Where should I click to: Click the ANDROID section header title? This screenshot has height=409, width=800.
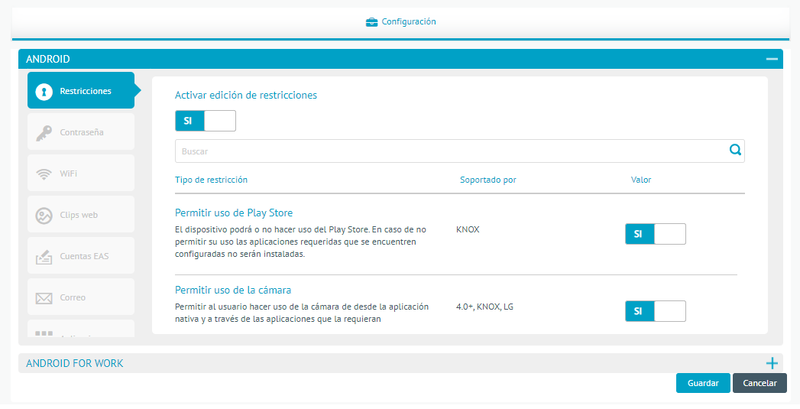pos(48,59)
